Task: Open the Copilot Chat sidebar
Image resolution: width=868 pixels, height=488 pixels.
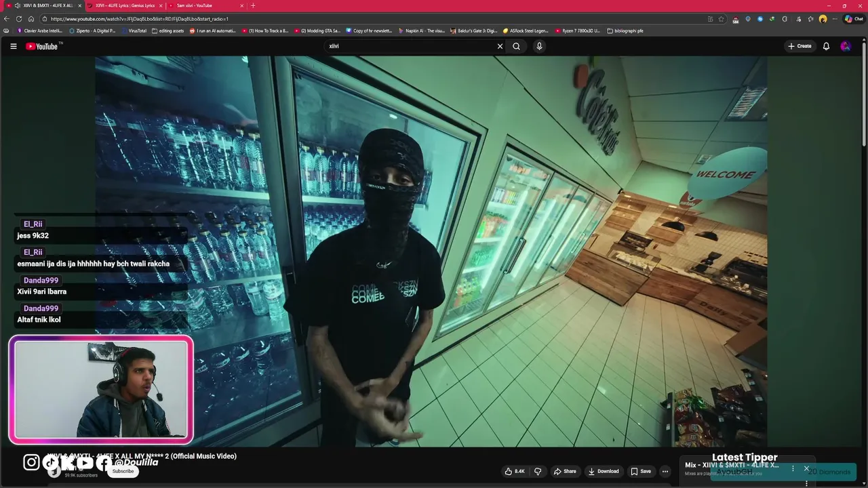Action: [854, 19]
